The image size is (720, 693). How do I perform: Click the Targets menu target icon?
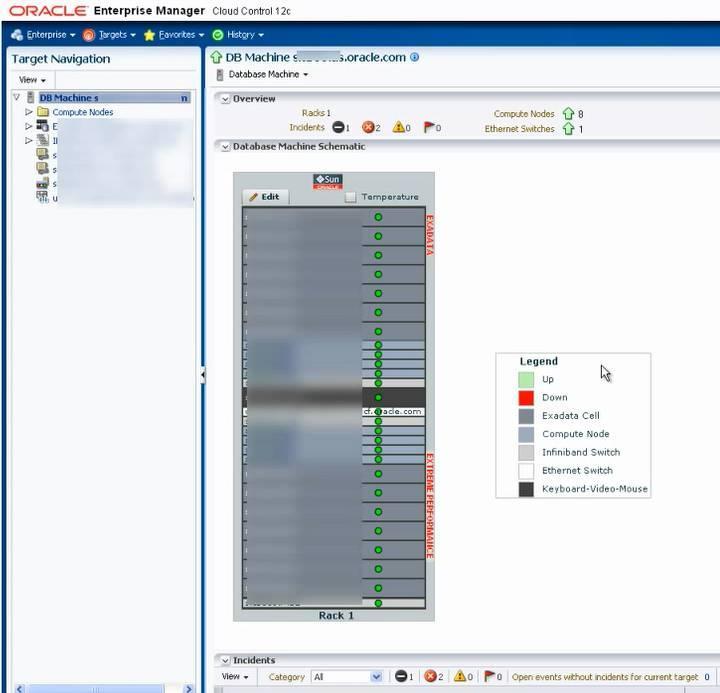click(89, 35)
